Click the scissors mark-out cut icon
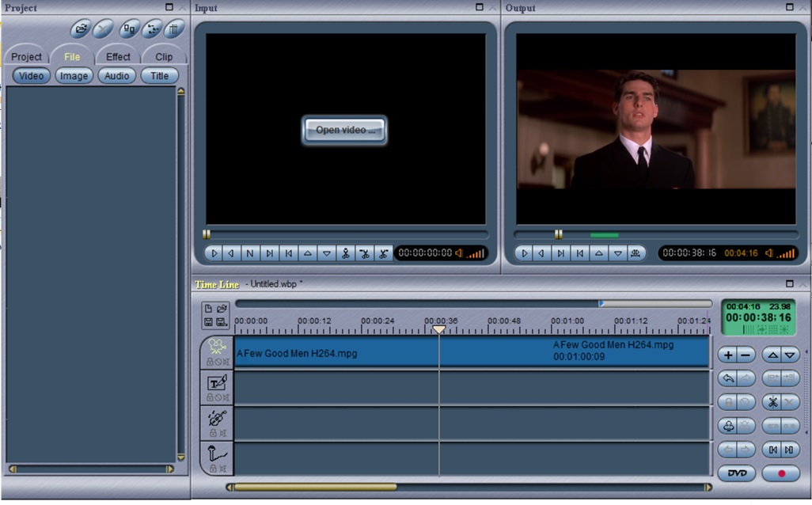The image size is (812, 505). 383,253
